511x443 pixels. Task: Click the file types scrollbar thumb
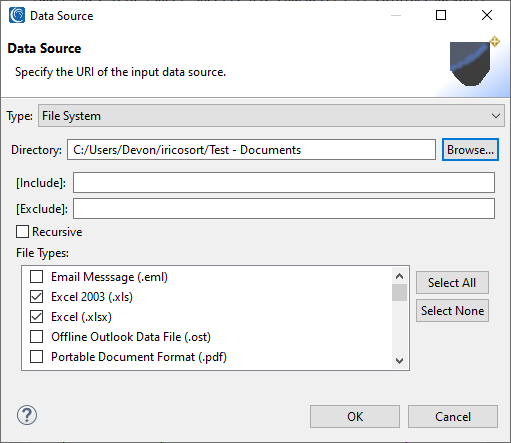point(399,292)
